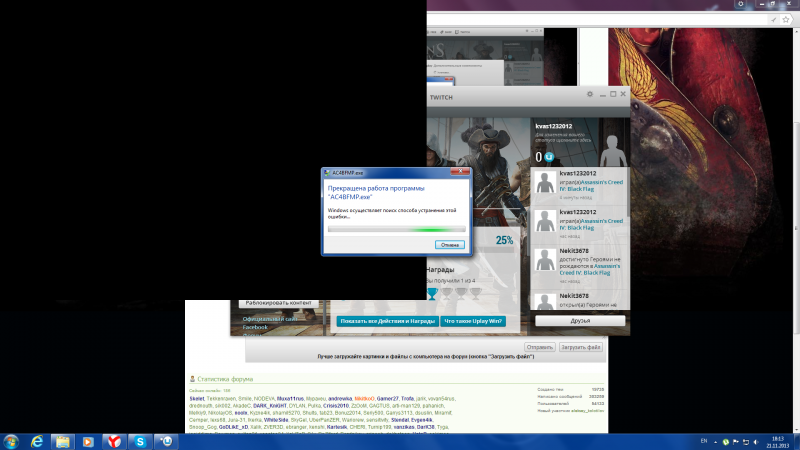The height and width of the screenshot is (450, 800).
Task: Click the system clock in taskbar
Action: tap(778, 442)
